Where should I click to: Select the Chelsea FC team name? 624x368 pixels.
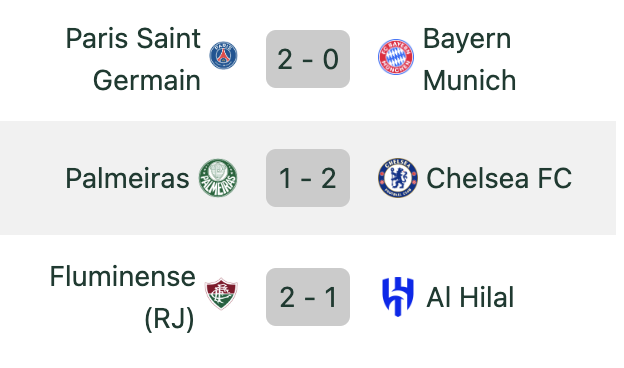pos(499,178)
